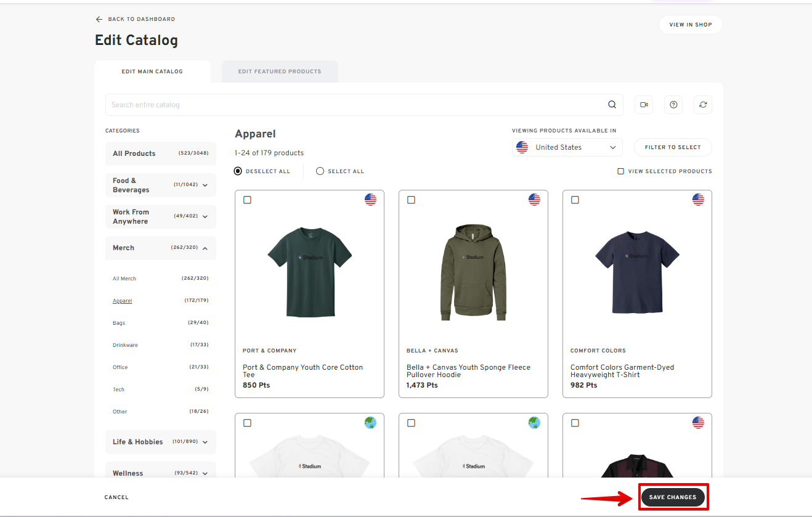
Task: Select the Edit Main Catalog tab
Action: pyautogui.click(x=152, y=71)
